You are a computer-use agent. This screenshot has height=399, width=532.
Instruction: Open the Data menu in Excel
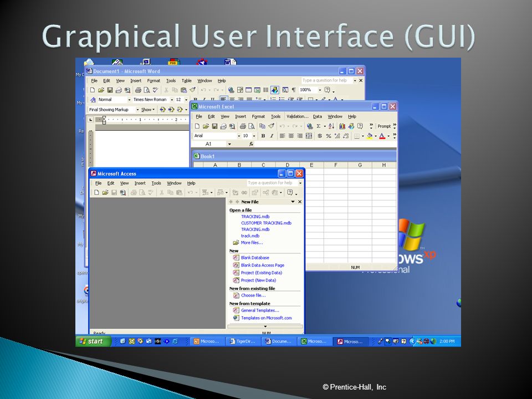[x=317, y=116]
